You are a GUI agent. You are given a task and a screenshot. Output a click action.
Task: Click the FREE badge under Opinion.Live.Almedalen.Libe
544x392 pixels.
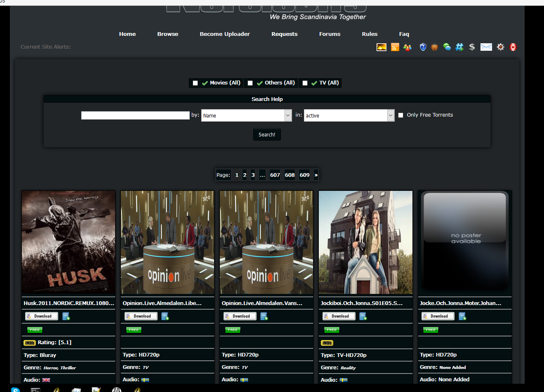click(134, 330)
